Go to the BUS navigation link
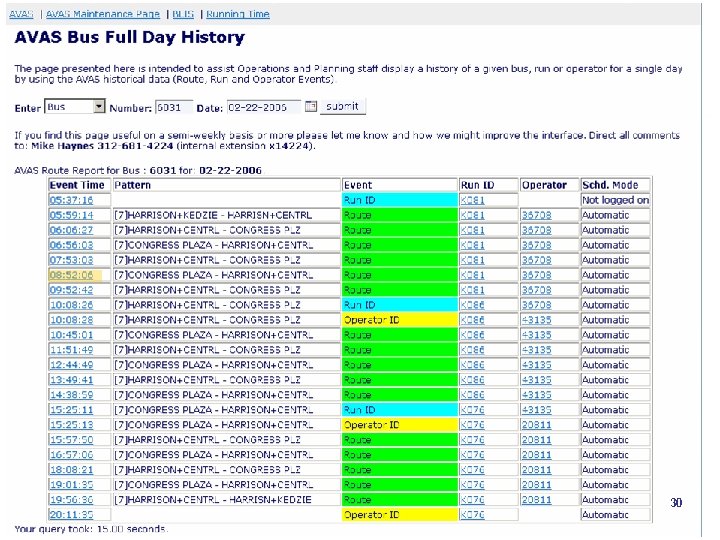 pos(183,14)
